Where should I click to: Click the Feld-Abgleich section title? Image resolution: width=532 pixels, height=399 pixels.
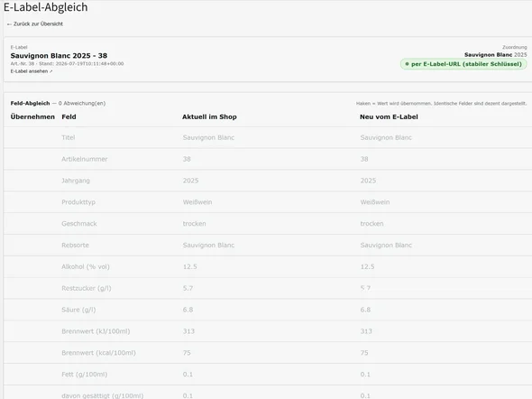pos(30,103)
